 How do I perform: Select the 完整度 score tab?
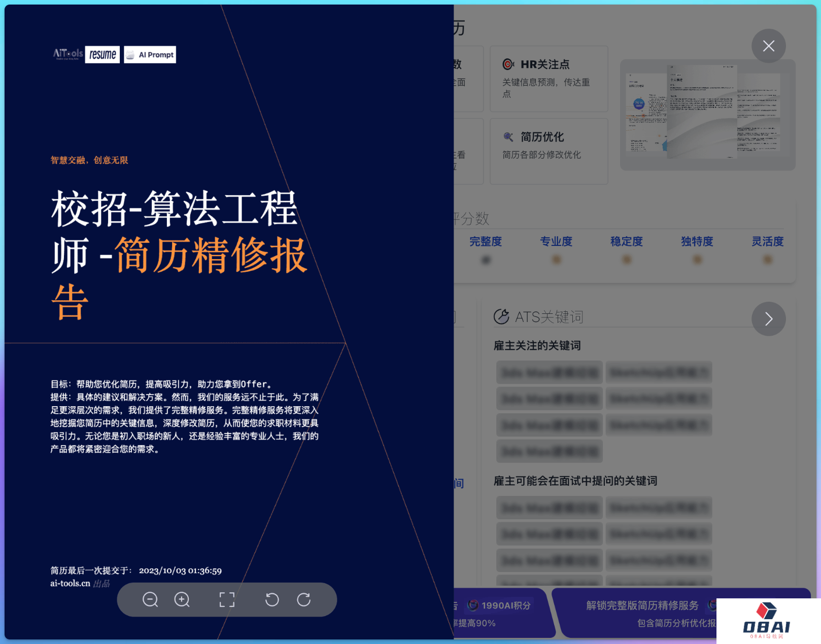point(486,242)
